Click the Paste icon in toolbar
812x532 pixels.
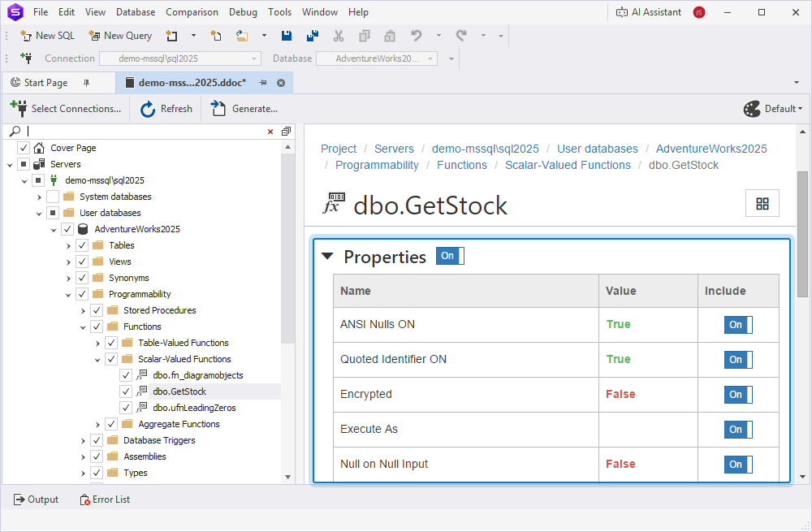click(x=390, y=36)
